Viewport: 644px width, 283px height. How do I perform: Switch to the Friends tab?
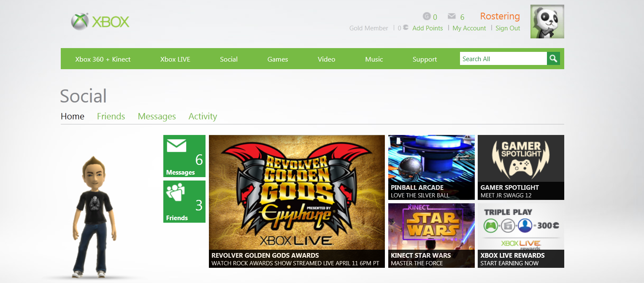[x=111, y=116]
